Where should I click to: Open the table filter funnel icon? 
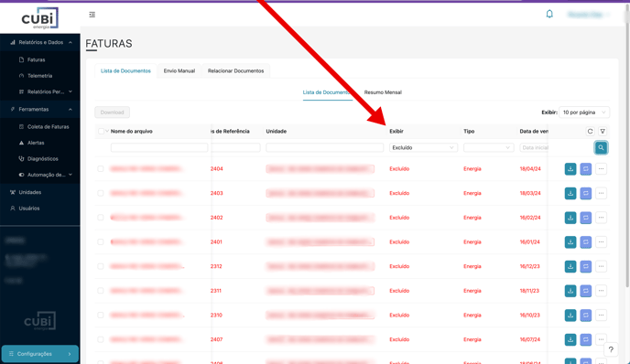(x=603, y=131)
